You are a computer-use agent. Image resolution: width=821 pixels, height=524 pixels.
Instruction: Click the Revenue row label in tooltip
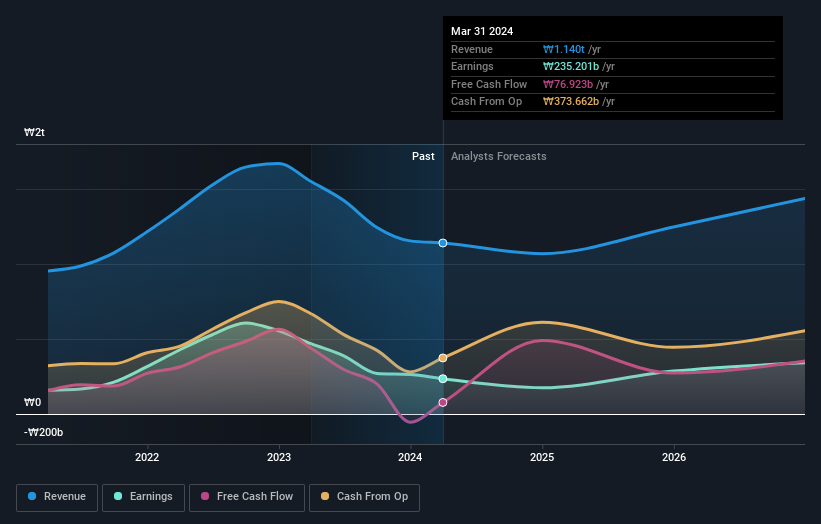(472, 49)
